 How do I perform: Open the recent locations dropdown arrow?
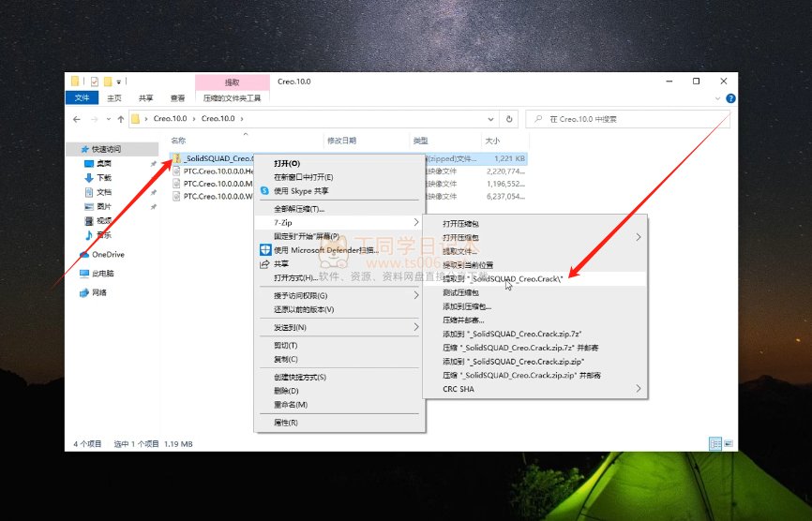coord(108,119)
